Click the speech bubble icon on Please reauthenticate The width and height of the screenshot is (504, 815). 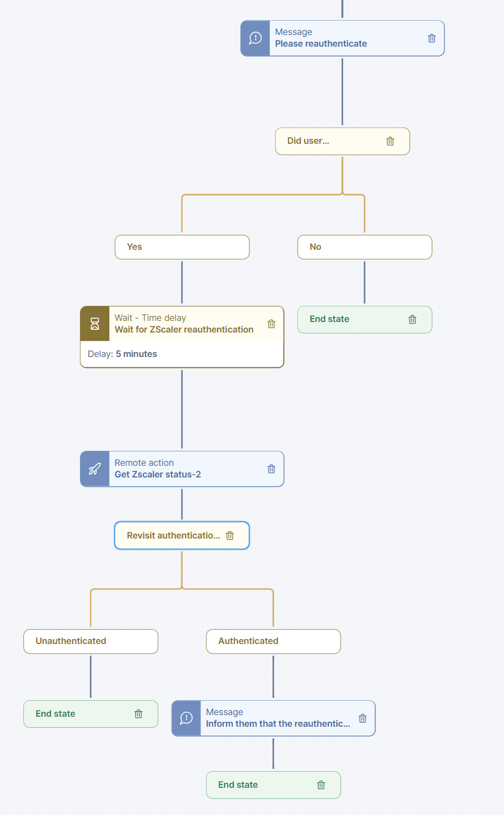tap(255, 38)
